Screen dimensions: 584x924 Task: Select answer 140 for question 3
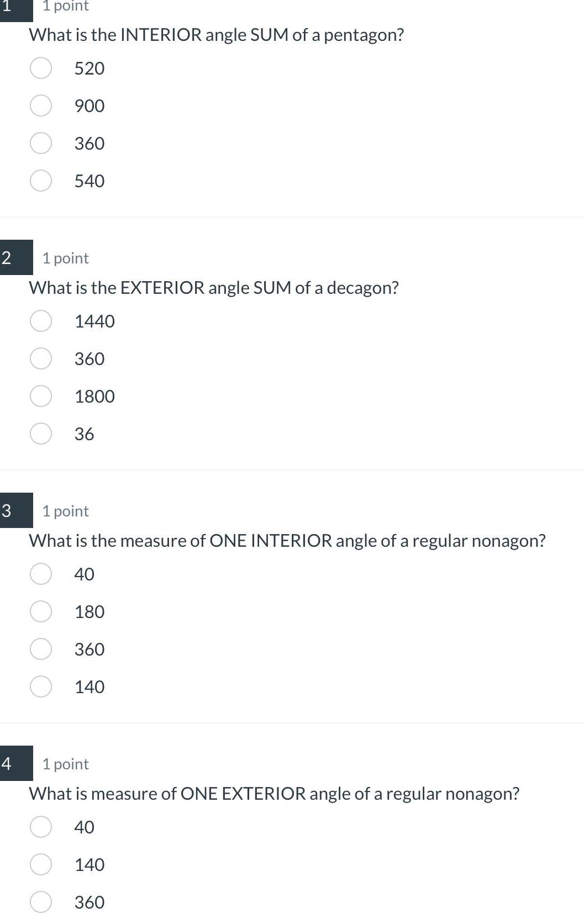[x=40, y=687]
